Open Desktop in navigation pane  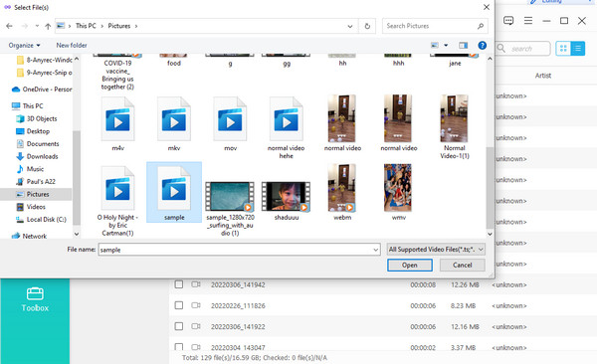tap(33, 131)
